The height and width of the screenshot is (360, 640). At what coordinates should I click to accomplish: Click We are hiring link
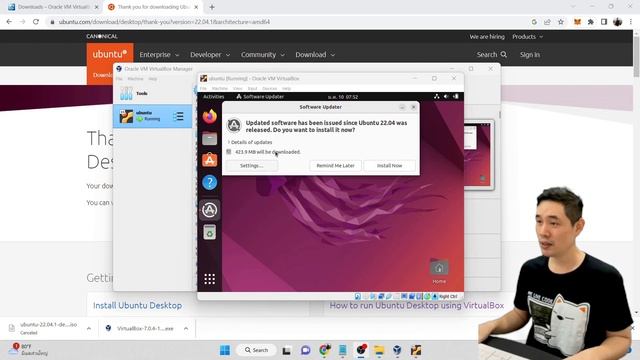coord(487,37)
